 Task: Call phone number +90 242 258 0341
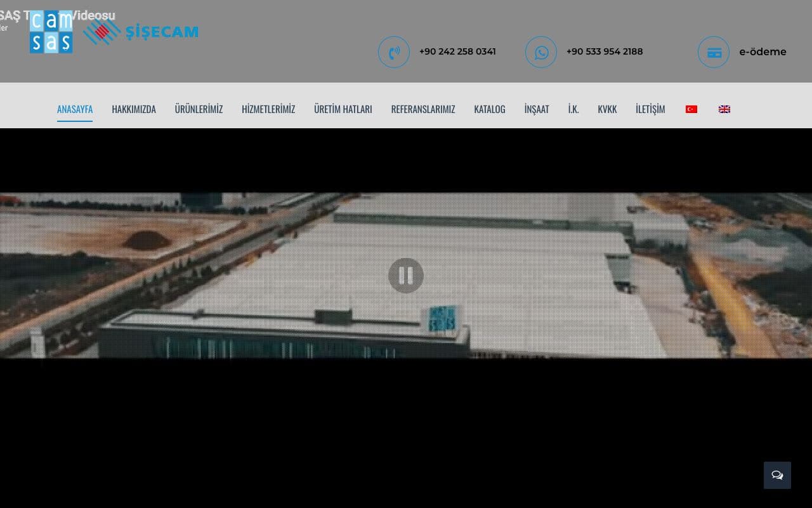[x=457, y=51]
